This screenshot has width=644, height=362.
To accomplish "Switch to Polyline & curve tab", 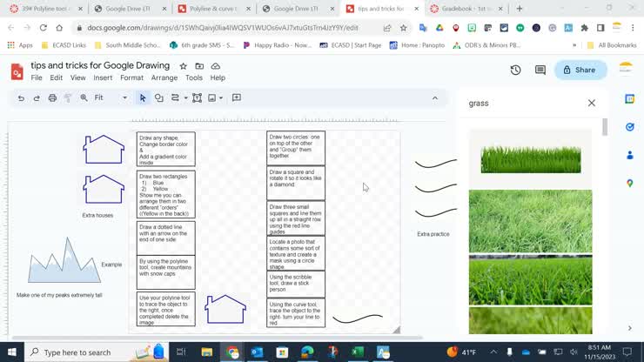I will [x=214, y=9].
